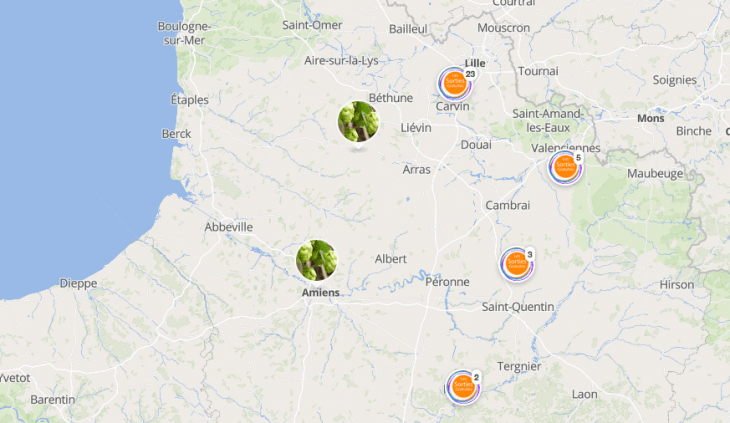Click the Arras label on the map
The image size is (730, 423).
[416, 170]
